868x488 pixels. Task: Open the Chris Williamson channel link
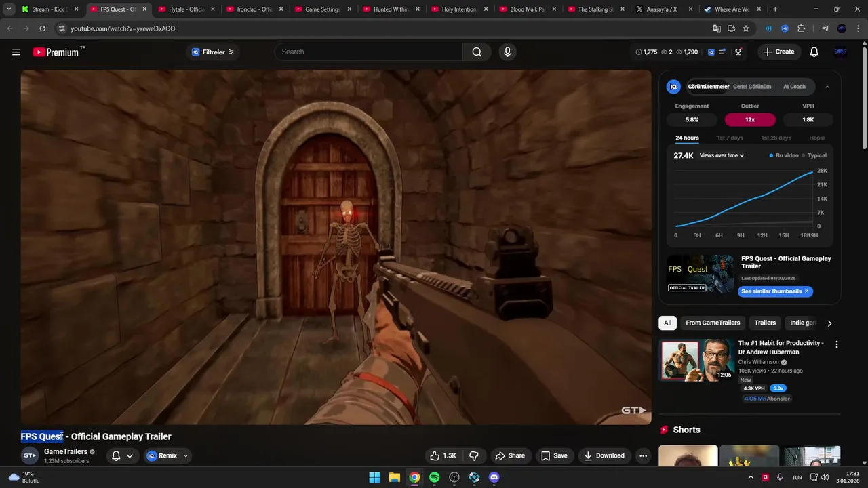pos(759,362)
